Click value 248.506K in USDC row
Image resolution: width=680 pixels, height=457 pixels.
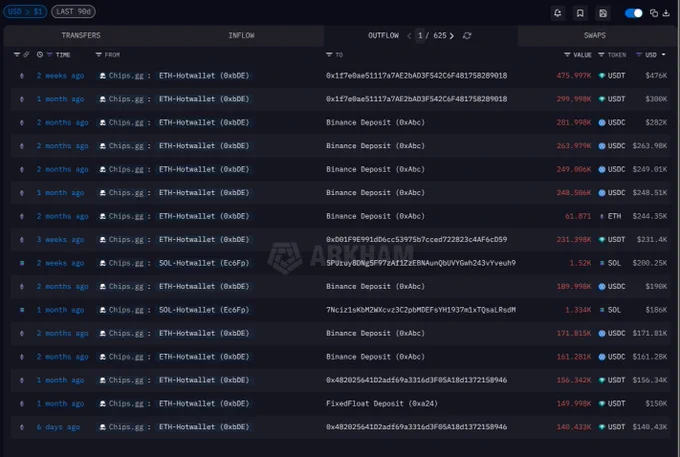574,193
